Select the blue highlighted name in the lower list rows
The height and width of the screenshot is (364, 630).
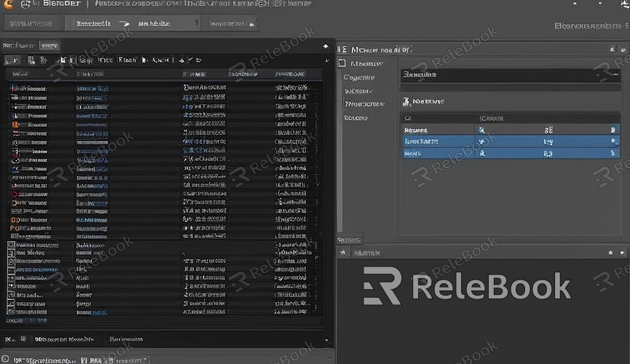[x=37, y=269]
